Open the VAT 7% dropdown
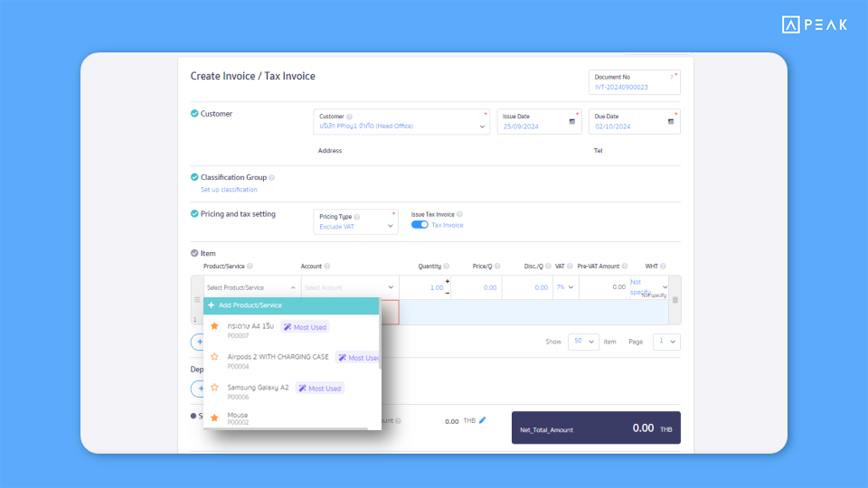The image size is (868, 488). tap(566, 287)
